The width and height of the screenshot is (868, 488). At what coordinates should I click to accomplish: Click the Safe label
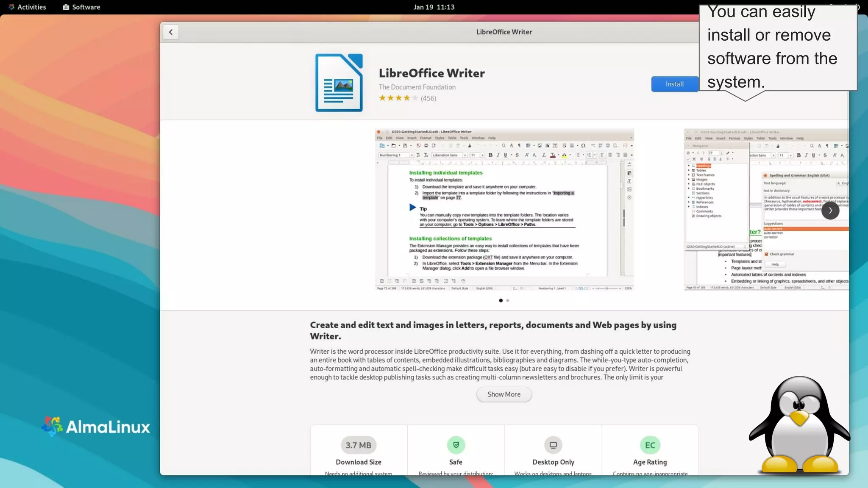(456, 462)
